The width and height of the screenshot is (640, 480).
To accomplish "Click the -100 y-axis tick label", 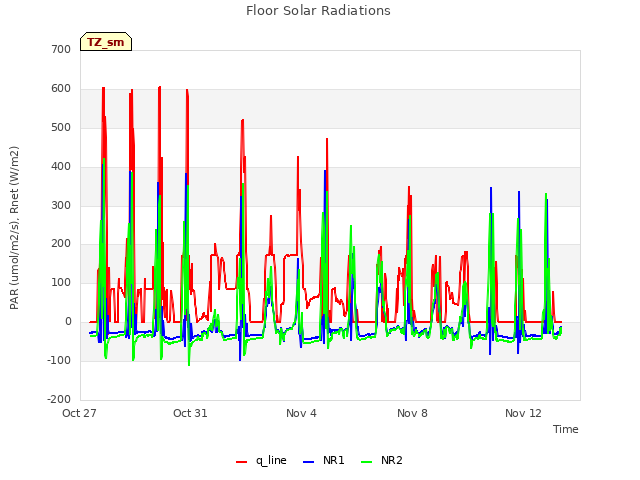I will [x=59, y=361].
